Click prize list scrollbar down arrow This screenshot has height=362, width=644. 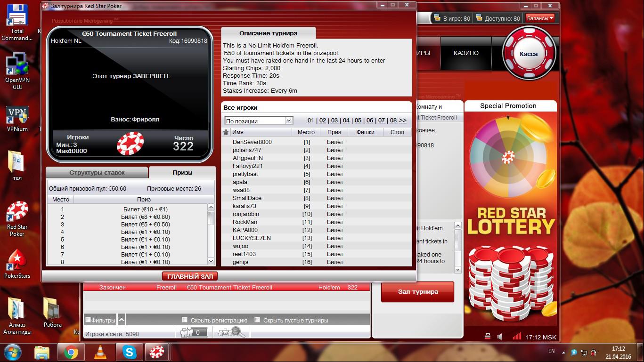pos(211,261)
